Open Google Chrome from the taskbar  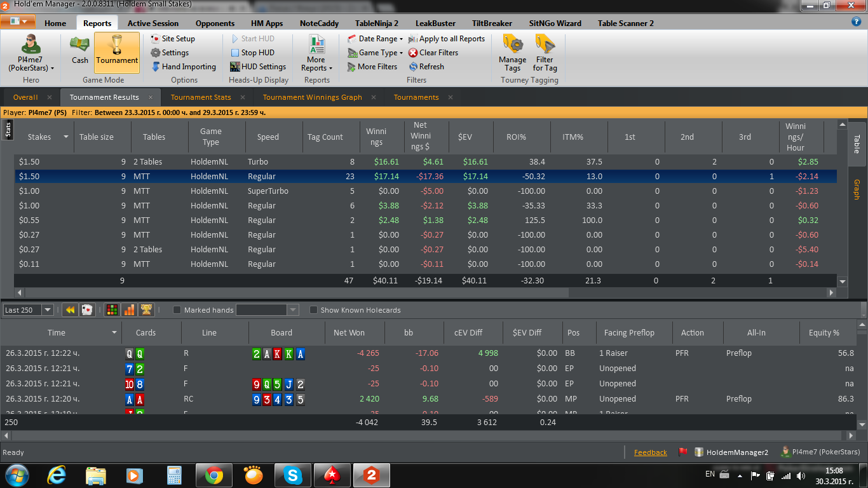point(214,475)
